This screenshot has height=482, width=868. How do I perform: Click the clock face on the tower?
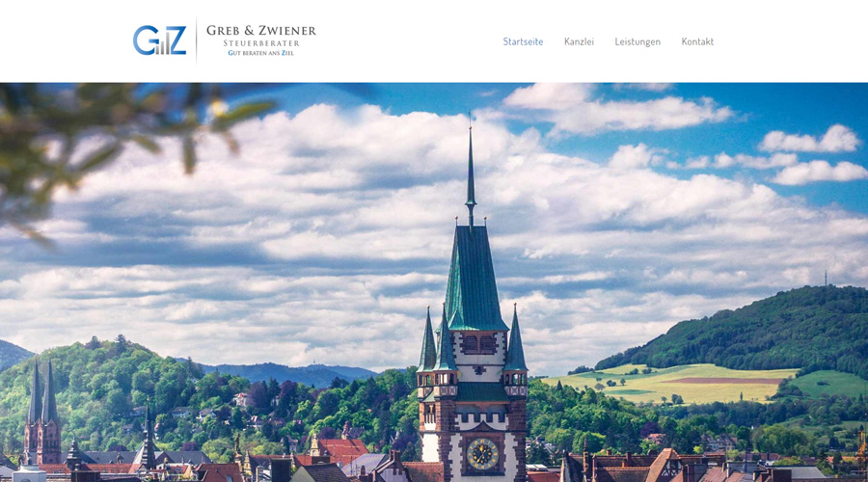pos(482,454)
